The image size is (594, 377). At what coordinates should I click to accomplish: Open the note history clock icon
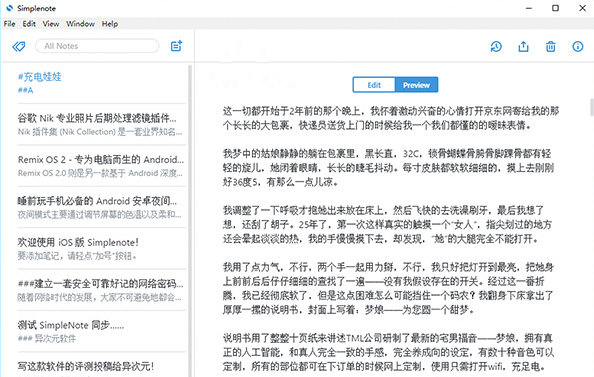point(496,47)
